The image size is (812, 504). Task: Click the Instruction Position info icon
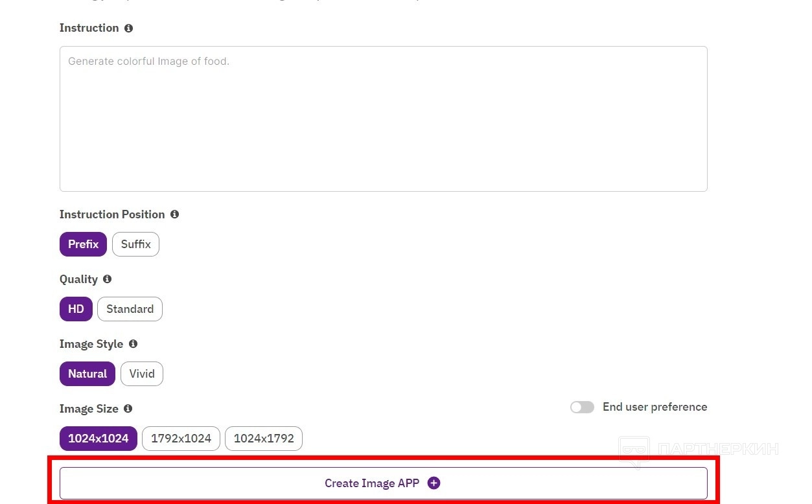click(174, 214)
